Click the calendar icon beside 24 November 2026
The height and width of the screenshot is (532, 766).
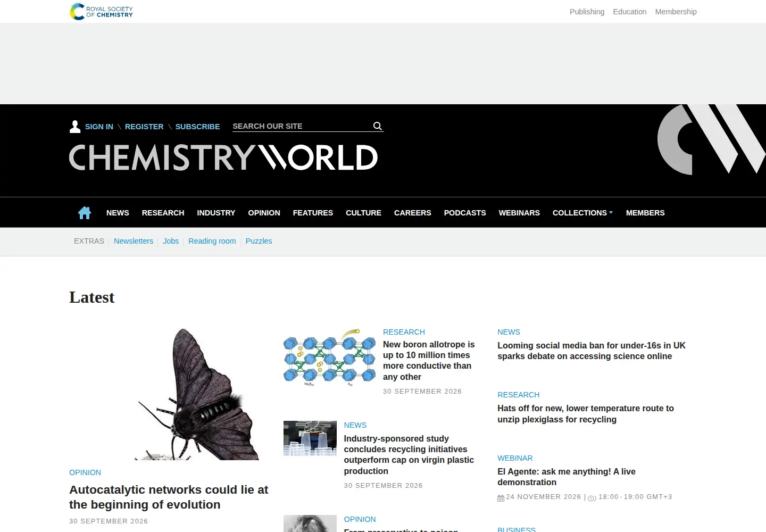(x=501, y=498)
